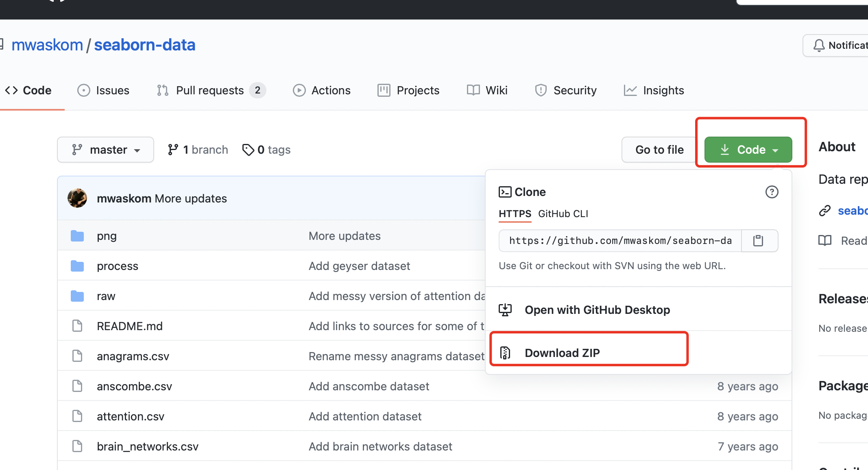Click the Pull requests icon
This screenshot has height=470, width=868.
163,90
